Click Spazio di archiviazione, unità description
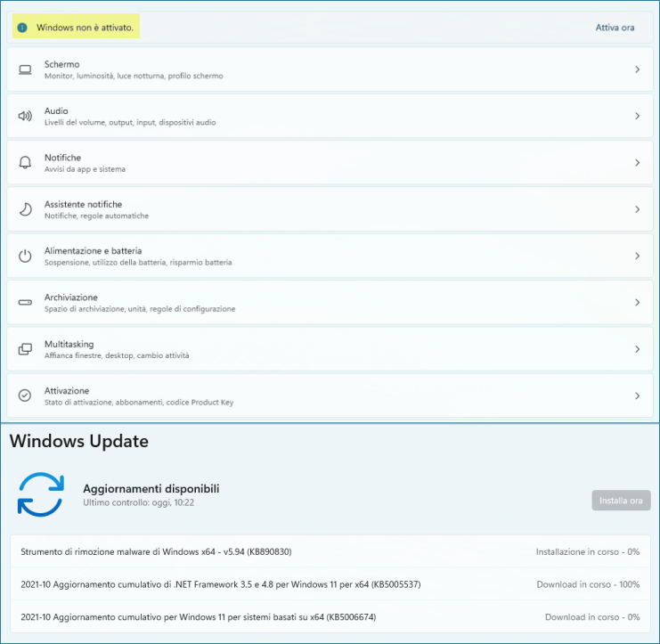This screenshot has height=644, width=660. [x=140, y=309]
